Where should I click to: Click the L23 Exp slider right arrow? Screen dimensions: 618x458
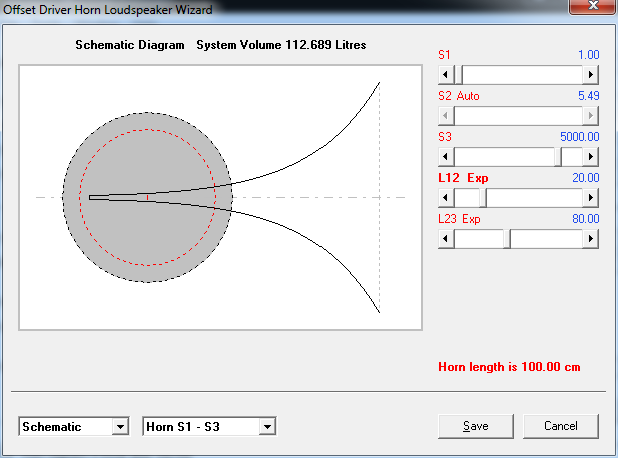coord(590,238)
